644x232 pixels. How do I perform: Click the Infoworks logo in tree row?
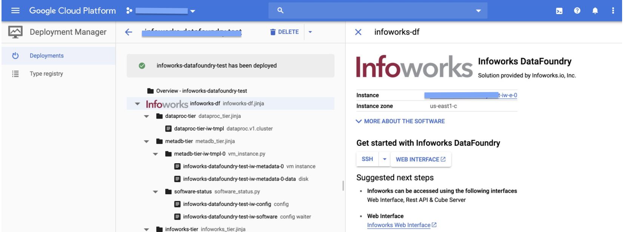167,104
